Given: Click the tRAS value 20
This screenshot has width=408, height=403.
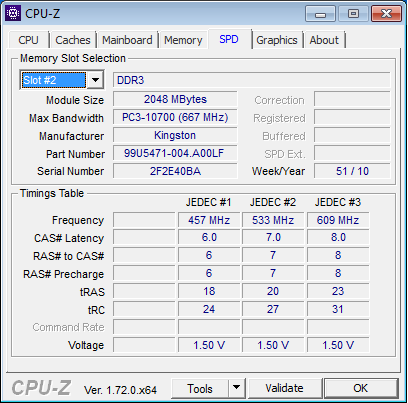Looking at the screenshot, I should (x=273, y=291).
